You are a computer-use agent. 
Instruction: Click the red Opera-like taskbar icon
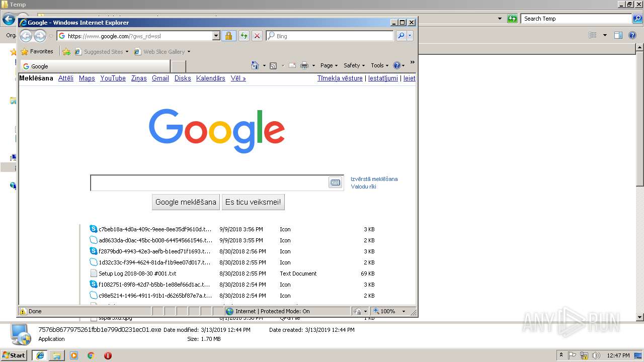tap(108, 355)
